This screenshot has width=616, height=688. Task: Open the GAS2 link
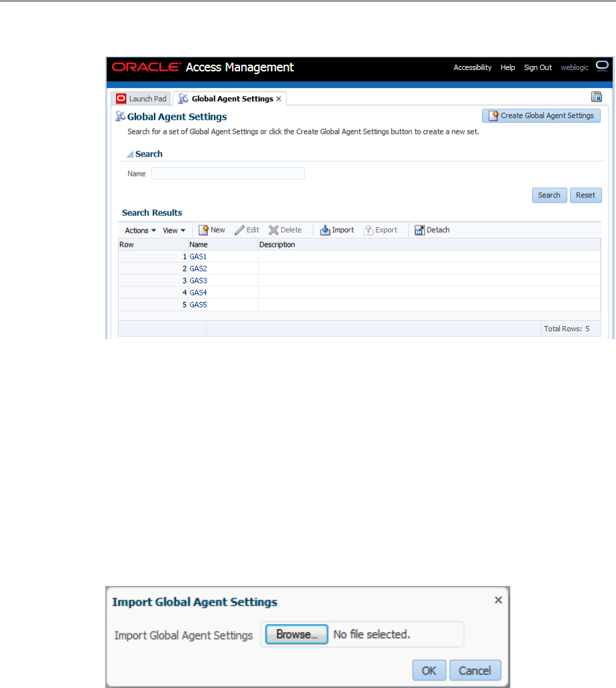(x=198, y=269)
